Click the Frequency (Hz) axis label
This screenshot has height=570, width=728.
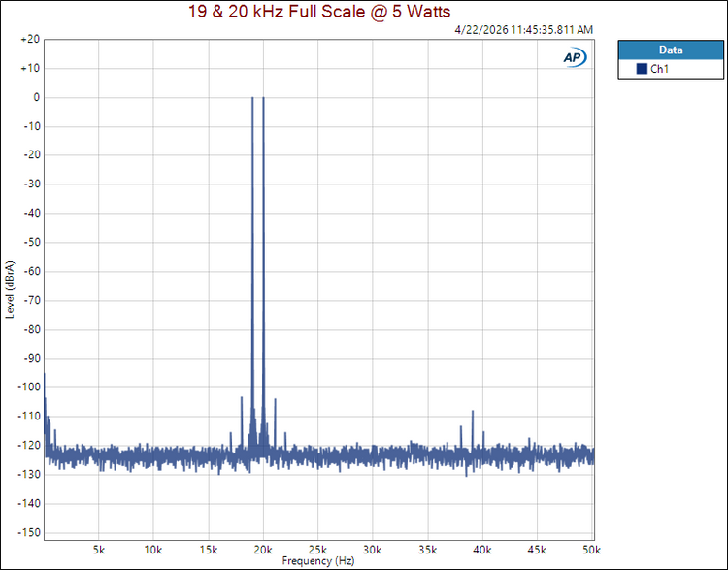tap(318, 560)
